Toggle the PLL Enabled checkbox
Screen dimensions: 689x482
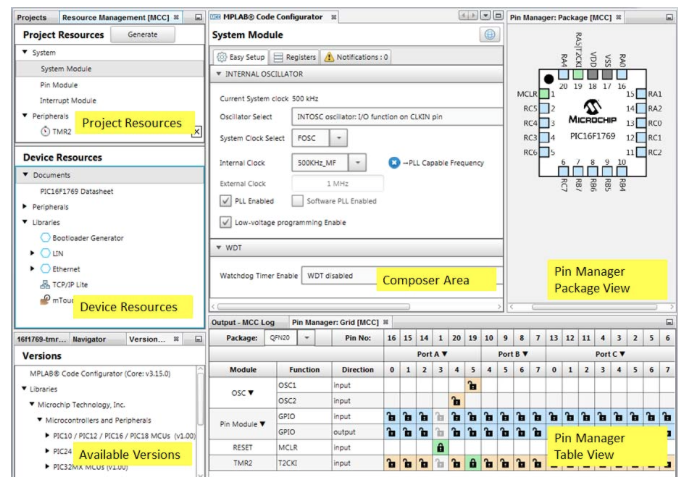point(226,201)
